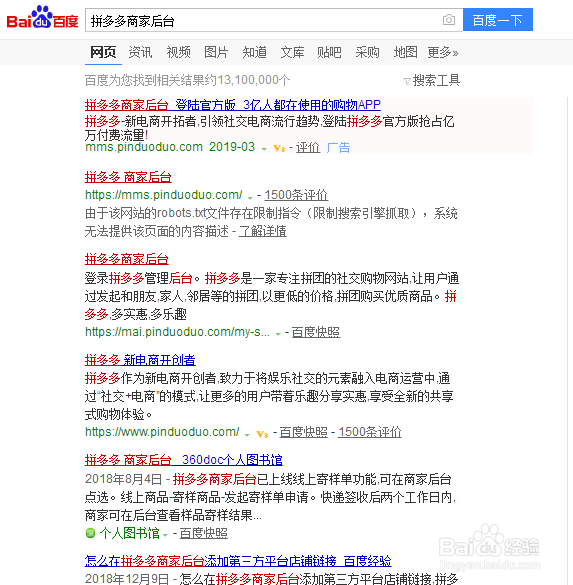Click ad URL text mms.pinduoduo.com 2019-03
The width and height of the screenshot is (573, 585).
pyautogui.click(x=170, y=147)
